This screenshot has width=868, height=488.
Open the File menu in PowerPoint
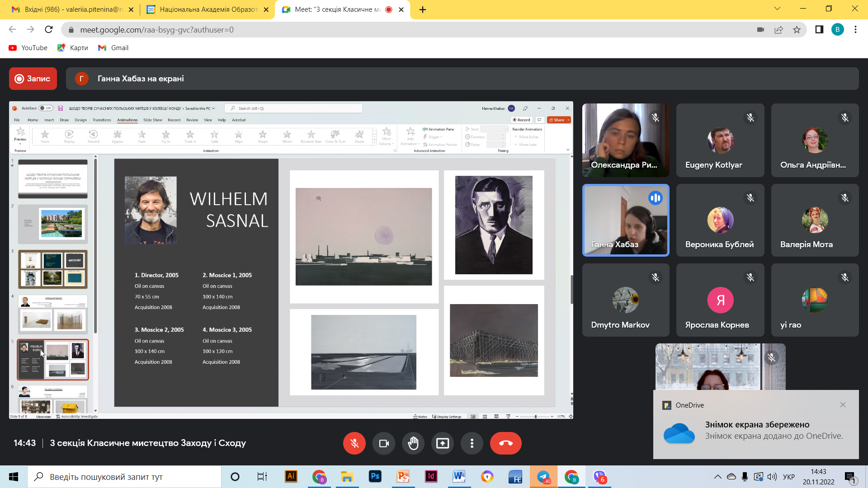pyautogui.click(x=17, y=120)
